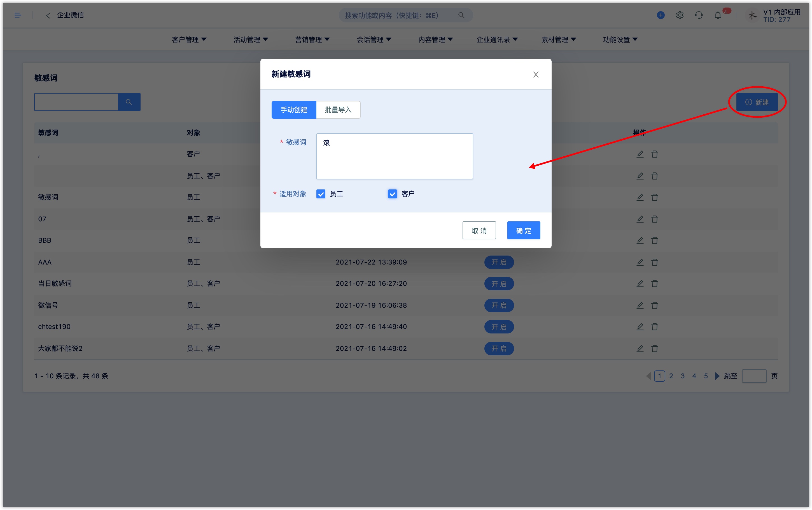
Task: Delete the 敏感词 row entry
Action: tap(654, 197)
